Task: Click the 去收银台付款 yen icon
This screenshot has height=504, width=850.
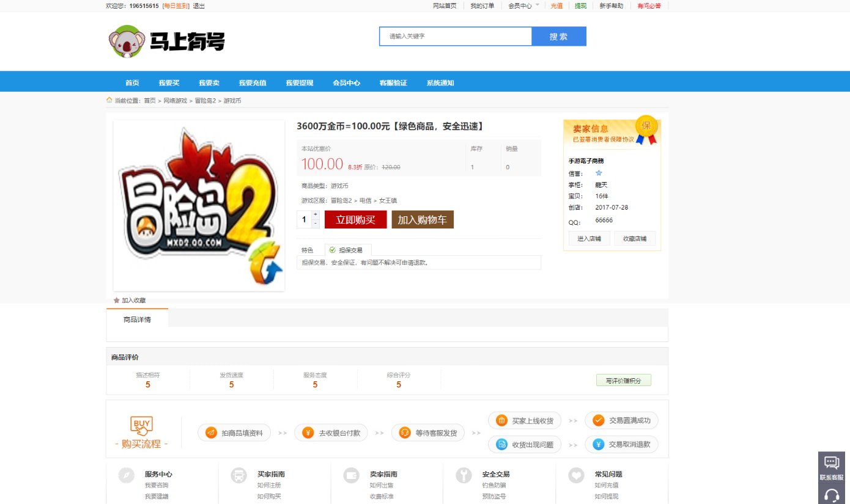Action: pos(308,433)
